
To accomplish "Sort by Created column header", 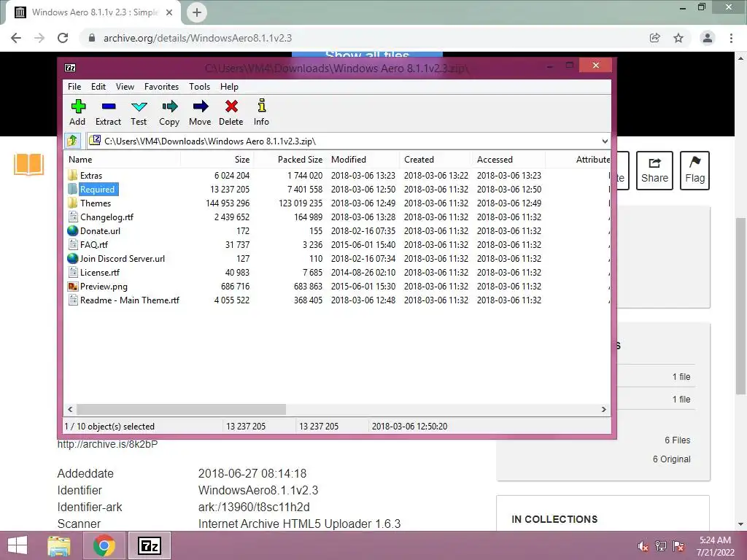I will (x=436, y=160).
